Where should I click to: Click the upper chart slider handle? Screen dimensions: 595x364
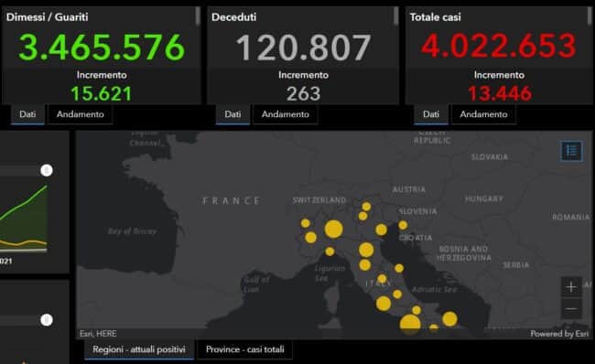click(47, 170)
